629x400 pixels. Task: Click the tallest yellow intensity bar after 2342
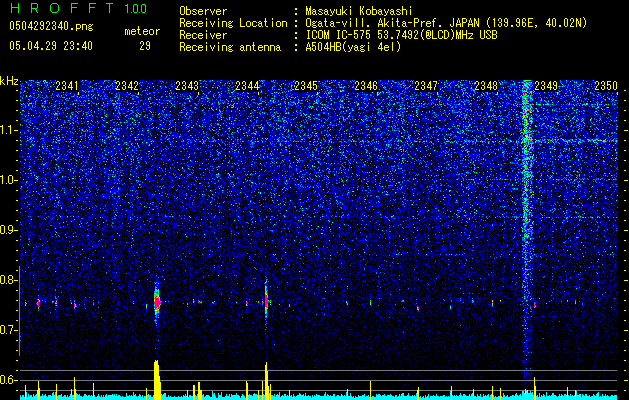click(157, 380)
